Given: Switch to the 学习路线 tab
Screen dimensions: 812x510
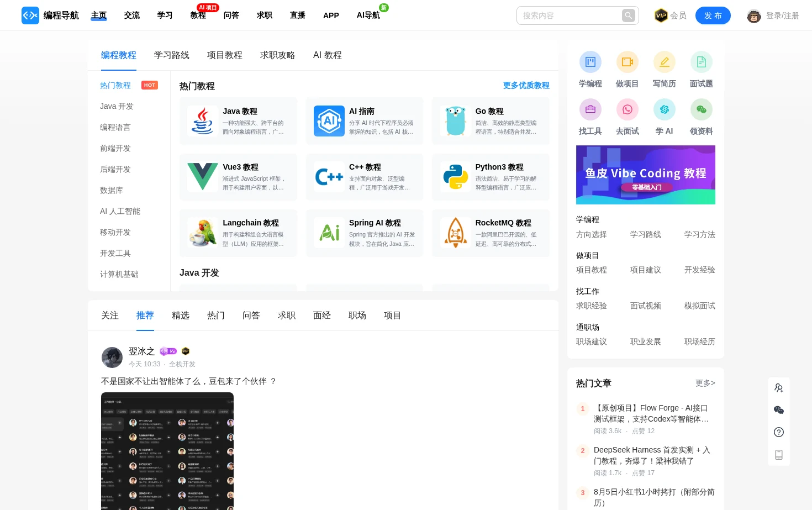Looking at the screenshot, I should pyautogui.click(x=172, y=55).
